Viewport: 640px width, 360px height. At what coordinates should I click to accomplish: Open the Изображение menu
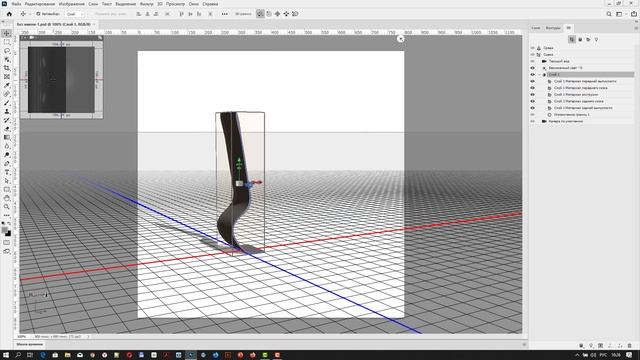click(x=71, y=4)
